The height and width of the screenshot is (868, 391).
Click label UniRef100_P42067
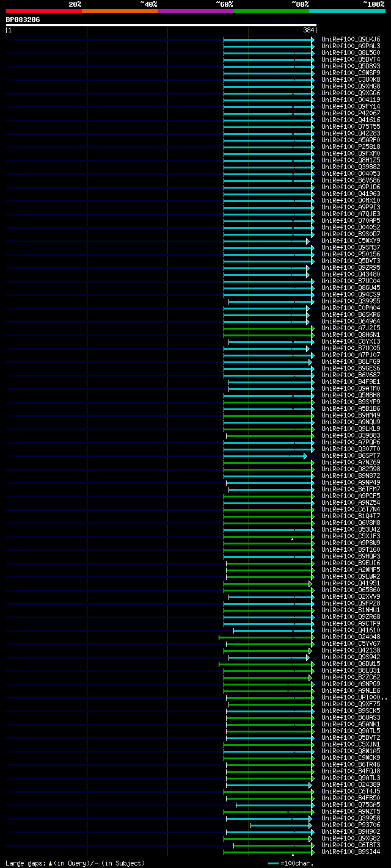[x=351, y=113]
